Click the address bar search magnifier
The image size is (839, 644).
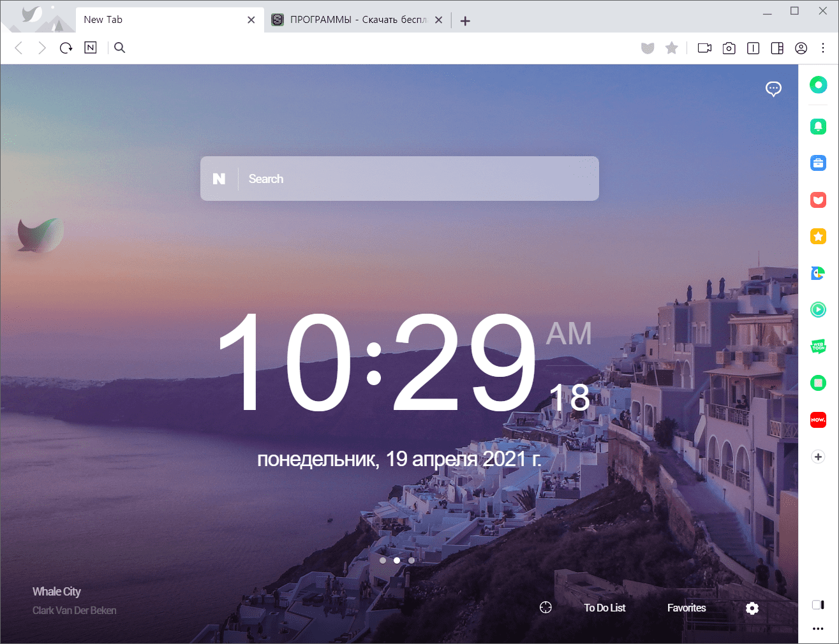click(x=119, y=48)
